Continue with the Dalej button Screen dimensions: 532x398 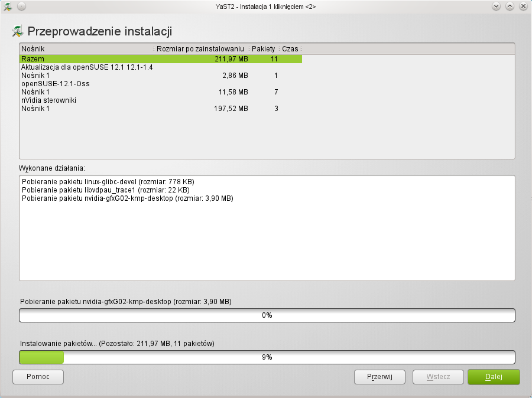point(494,377)
